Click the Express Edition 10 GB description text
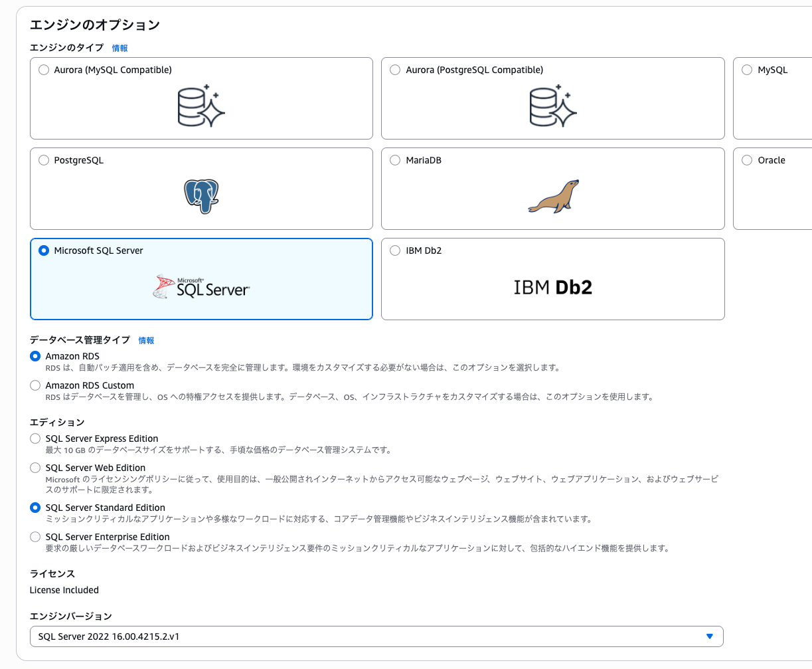Screen dimensions: 812x669 [x=218, y=450]
